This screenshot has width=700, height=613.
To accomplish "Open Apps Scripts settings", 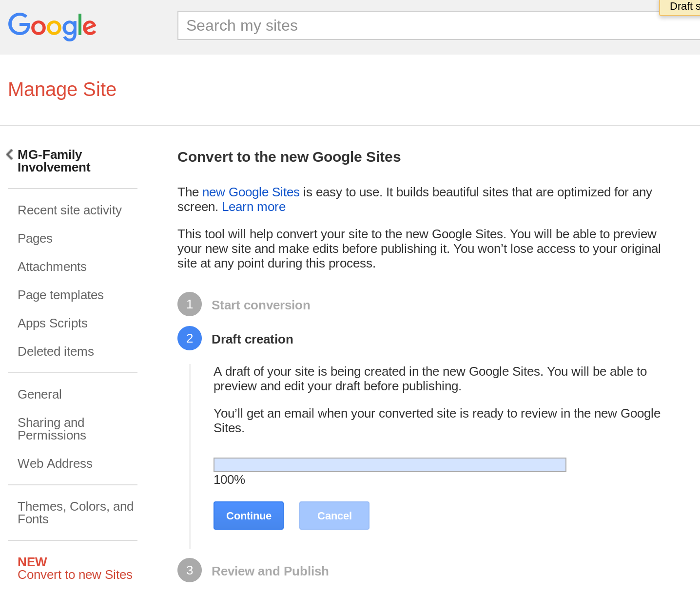I will 53,323.
